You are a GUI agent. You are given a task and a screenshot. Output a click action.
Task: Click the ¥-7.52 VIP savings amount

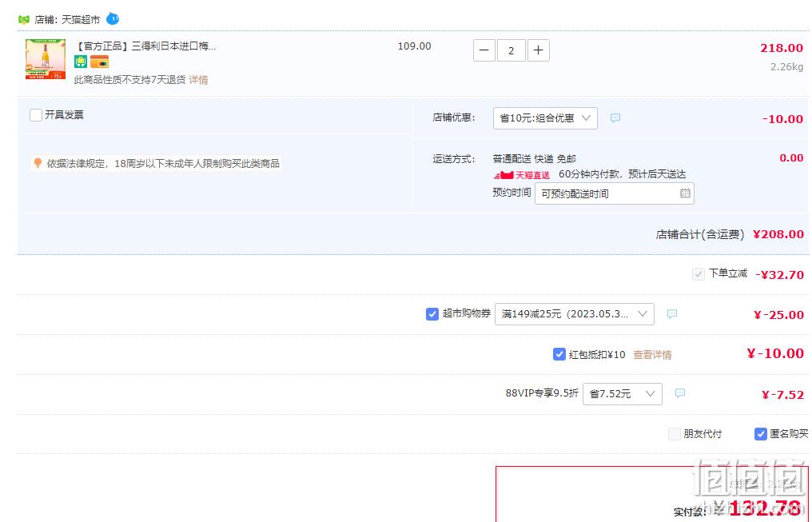click(782, 395)
